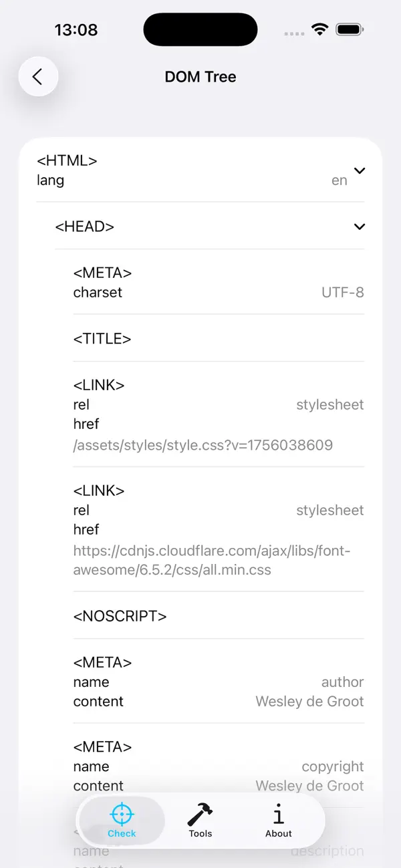Tap the en language attribute value
This screenshot has height=868, width=401.
coord(339,180)
